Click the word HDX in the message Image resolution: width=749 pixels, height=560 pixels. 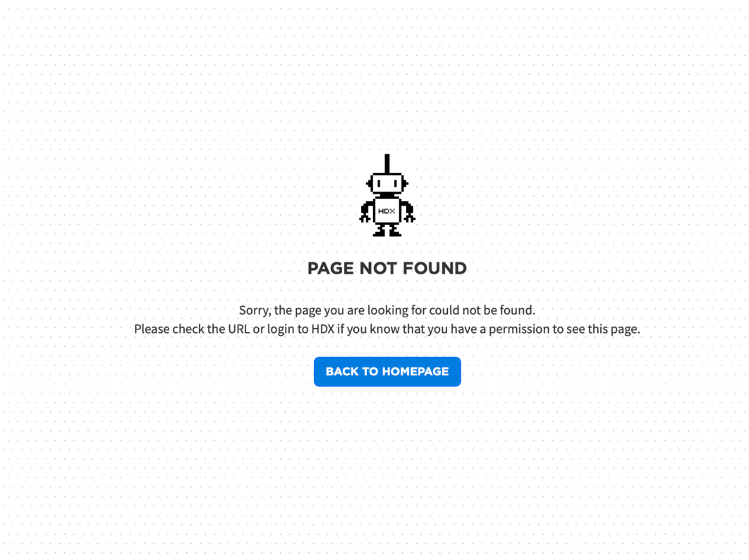pyautogui.click(x=323, y=329)
